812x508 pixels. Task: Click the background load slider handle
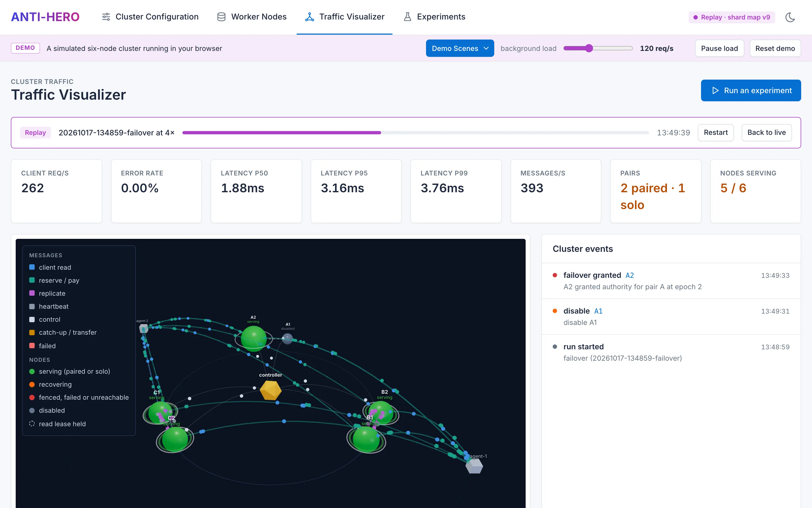click(x=589, y=48)
